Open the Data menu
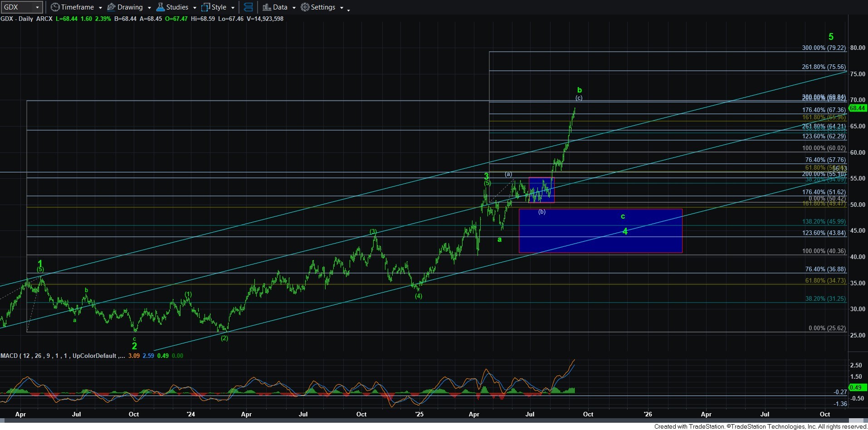The width and height of the screenshot is (868, 430). [x=275, y=7]
